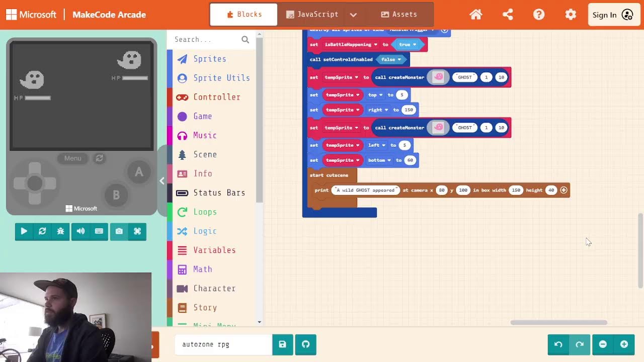Zoom in the workspace

(x=624, y=344)
